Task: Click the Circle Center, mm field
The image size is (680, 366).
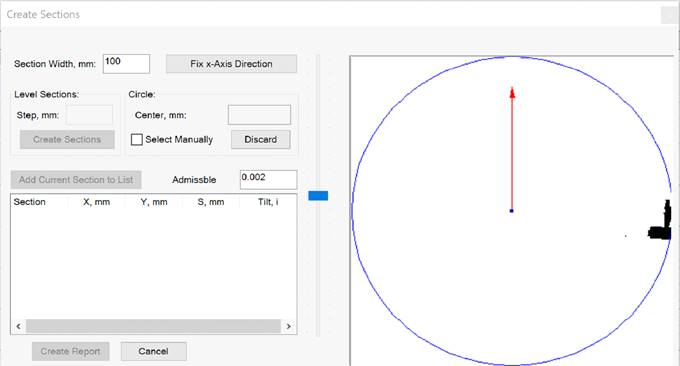Action: pos(259,115)
